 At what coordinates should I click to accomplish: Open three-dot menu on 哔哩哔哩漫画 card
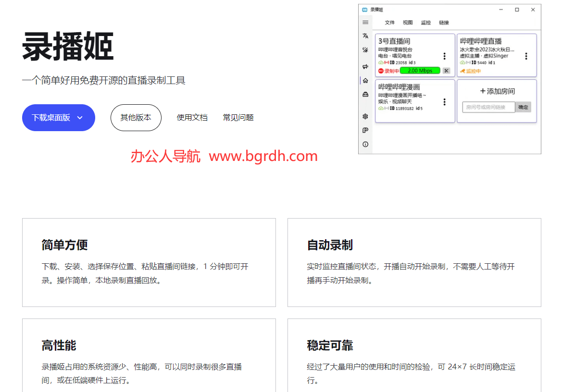[444, 102]
